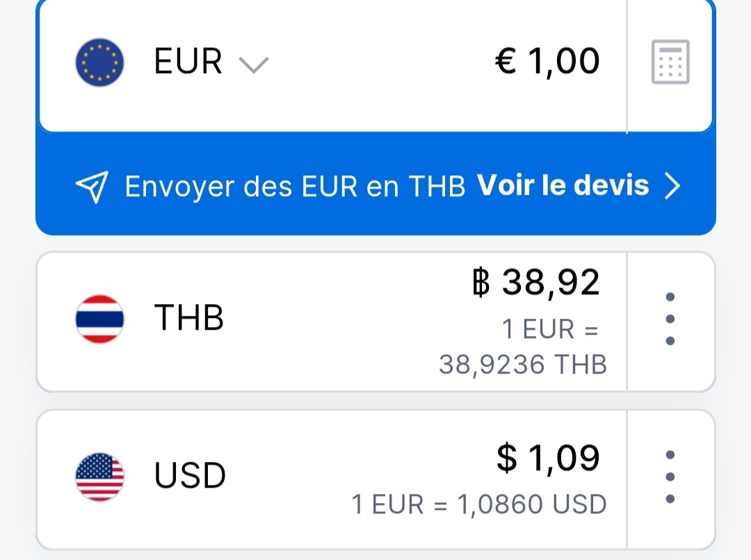Open the three-dot menu for THB
751x560 pixels.
pos(670,319)
